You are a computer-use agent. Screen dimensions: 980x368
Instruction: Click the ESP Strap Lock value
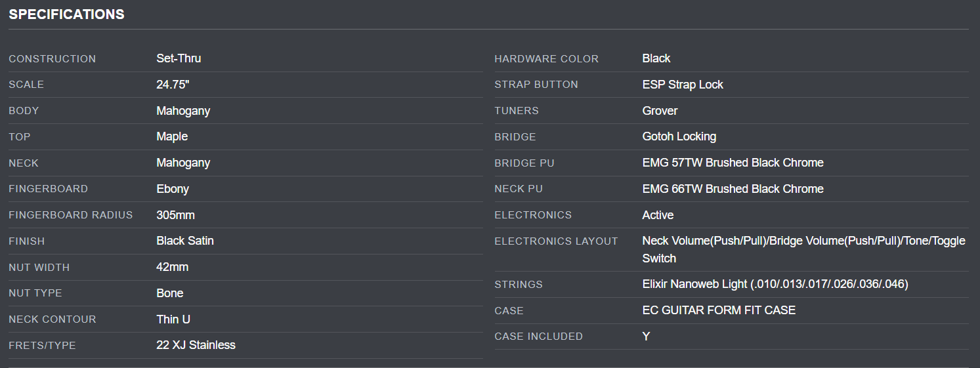coord(683,85)
